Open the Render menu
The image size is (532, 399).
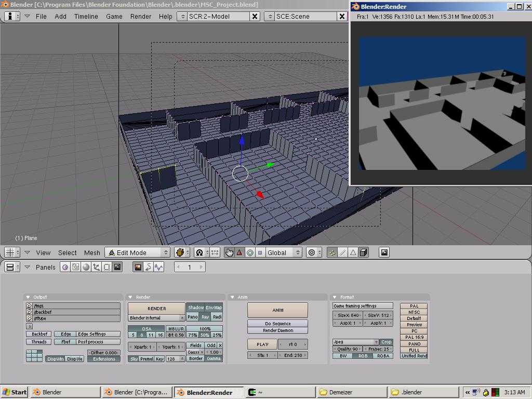(x=141, y=16)
